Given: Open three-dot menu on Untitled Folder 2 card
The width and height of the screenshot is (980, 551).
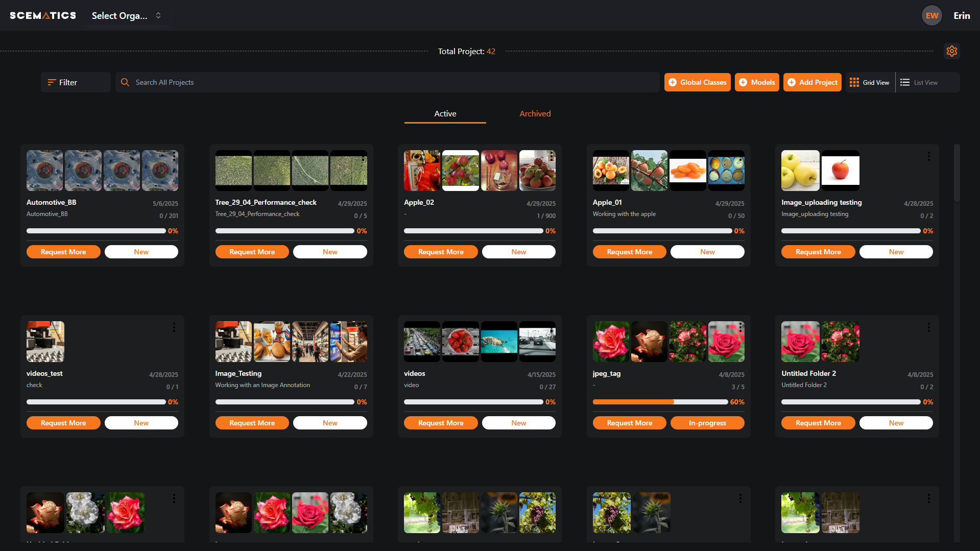Looking at the screenshot, I should click(x=929, y=327).
